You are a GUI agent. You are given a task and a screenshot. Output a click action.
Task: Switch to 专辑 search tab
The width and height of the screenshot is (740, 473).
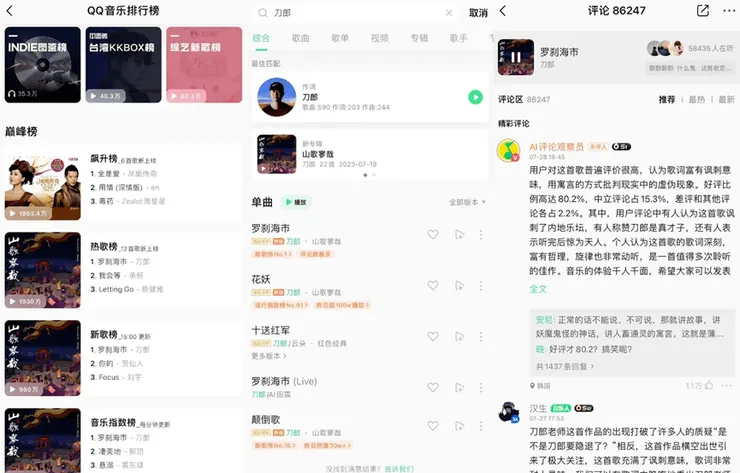tap(419, 38)
